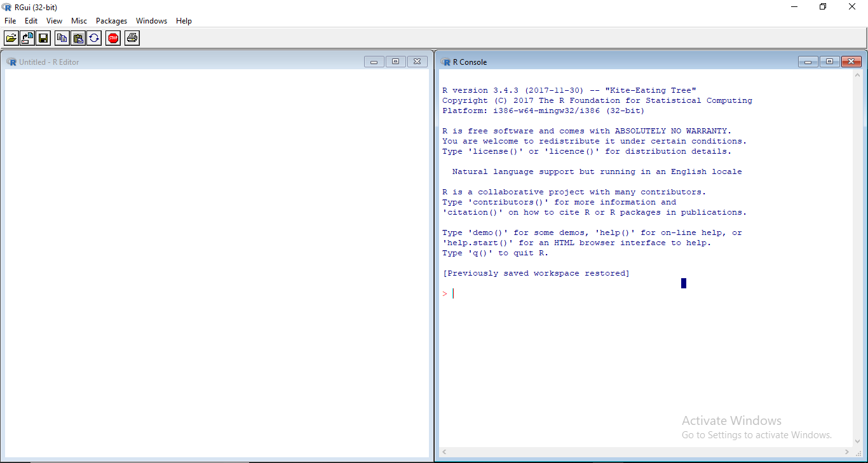Click the "Type 'contributors()' for more information" line
Screen dimensions: 868x463
tap(559, 202)
